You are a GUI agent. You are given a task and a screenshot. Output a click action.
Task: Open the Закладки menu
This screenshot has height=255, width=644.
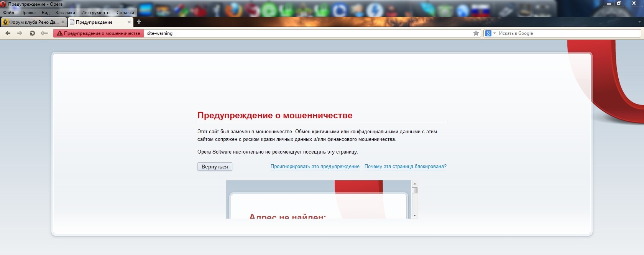click(65, 13)
